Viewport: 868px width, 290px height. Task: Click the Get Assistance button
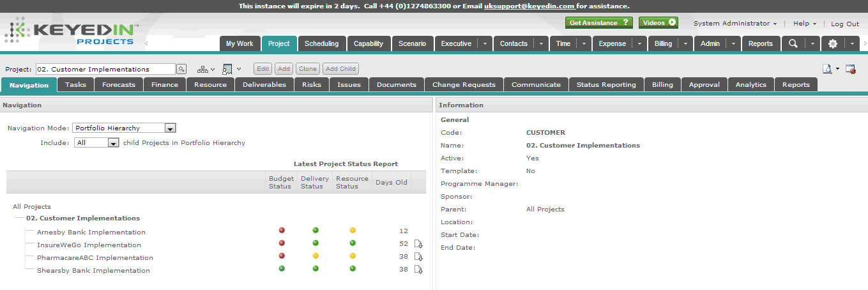pyautogui.click(x=599, y=22)
